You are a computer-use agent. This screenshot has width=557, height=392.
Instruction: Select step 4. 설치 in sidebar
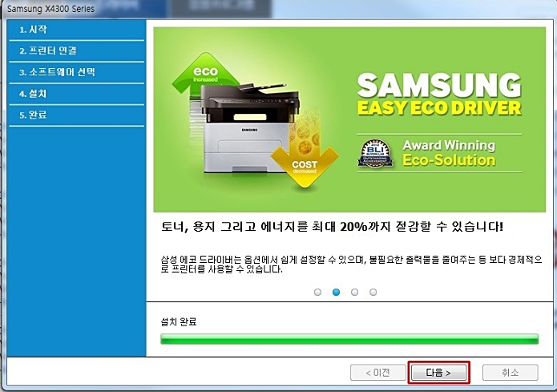(77, 94)
